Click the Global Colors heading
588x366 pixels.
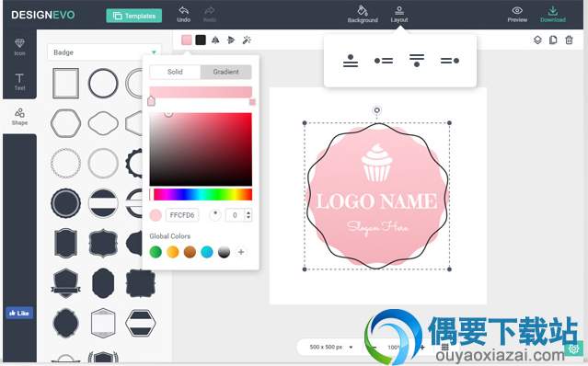170,236
